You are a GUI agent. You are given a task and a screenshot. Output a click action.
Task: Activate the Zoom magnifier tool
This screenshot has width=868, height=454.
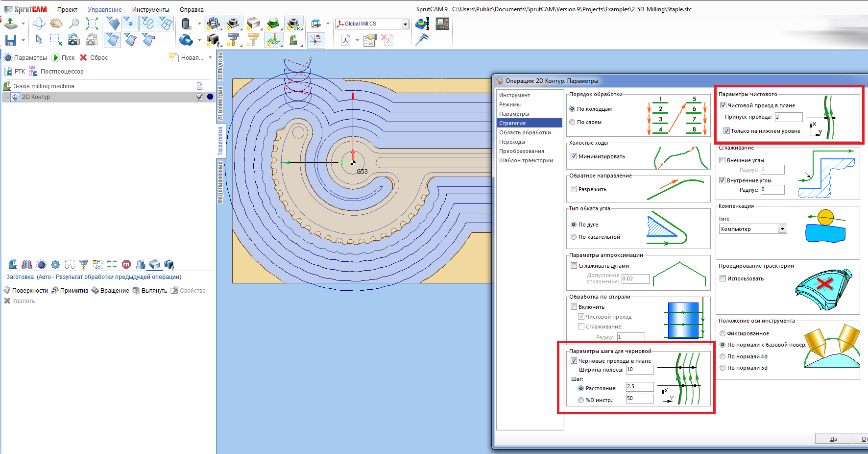[x=74, y=23]
